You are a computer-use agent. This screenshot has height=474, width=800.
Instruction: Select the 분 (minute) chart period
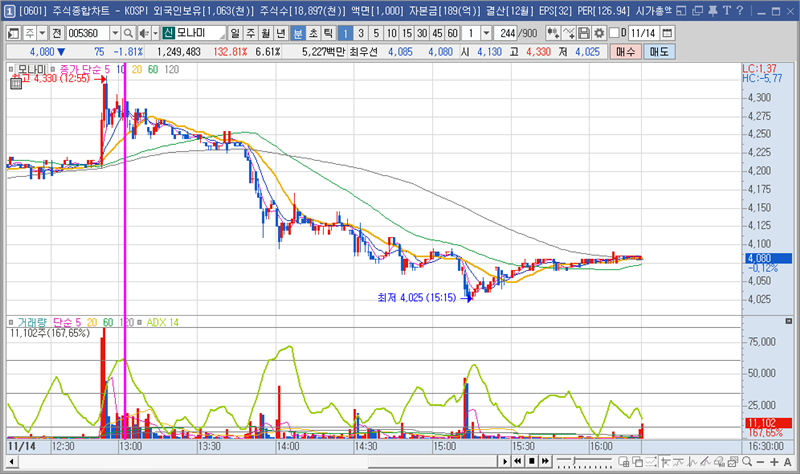click(298, 33)
